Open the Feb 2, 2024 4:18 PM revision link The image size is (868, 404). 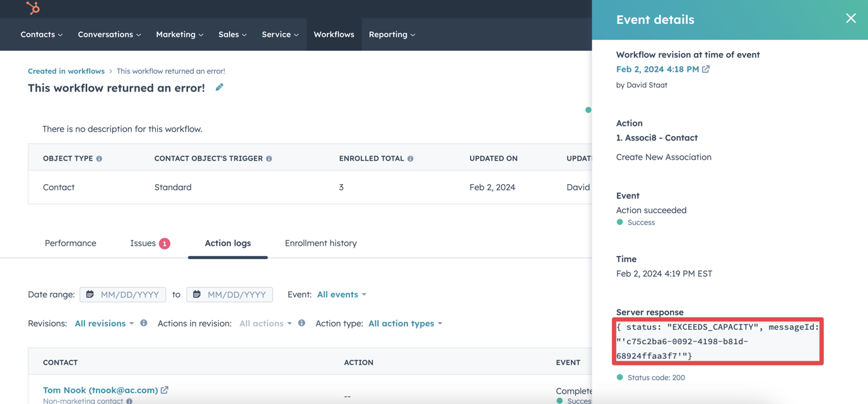(x=657, y=69)
